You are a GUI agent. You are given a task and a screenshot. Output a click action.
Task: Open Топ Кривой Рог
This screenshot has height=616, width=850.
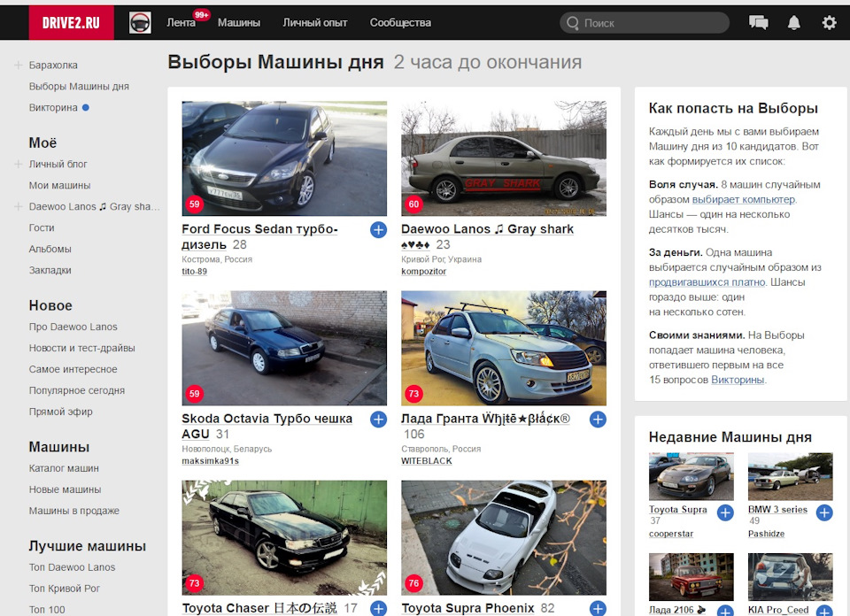click(x=64, y=589)
